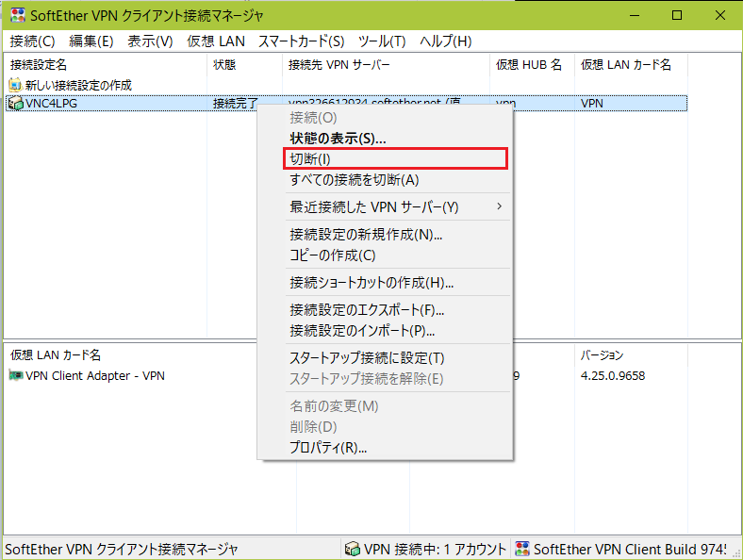Viewport: 743px width, 560px height.
Task: Select 接続設定のインポート(P)...
Action: pos(385,331)
